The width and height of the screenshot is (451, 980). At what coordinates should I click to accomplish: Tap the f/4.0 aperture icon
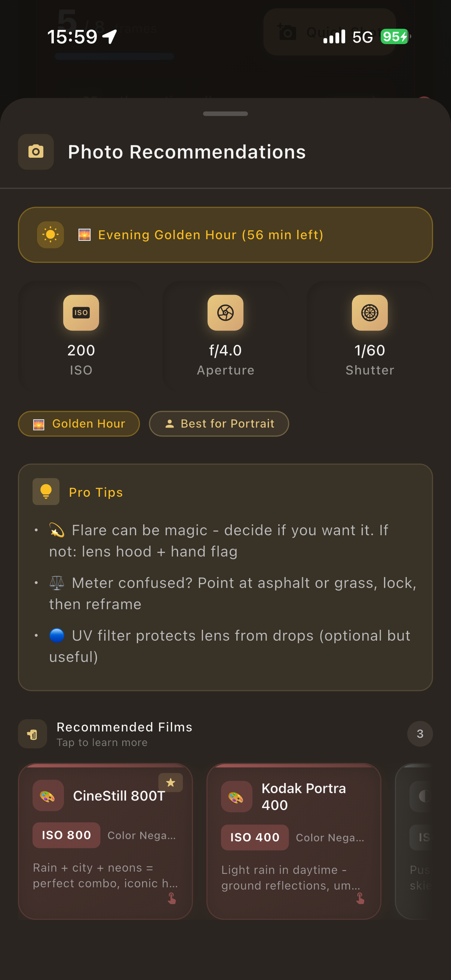[x=225, y=313]
